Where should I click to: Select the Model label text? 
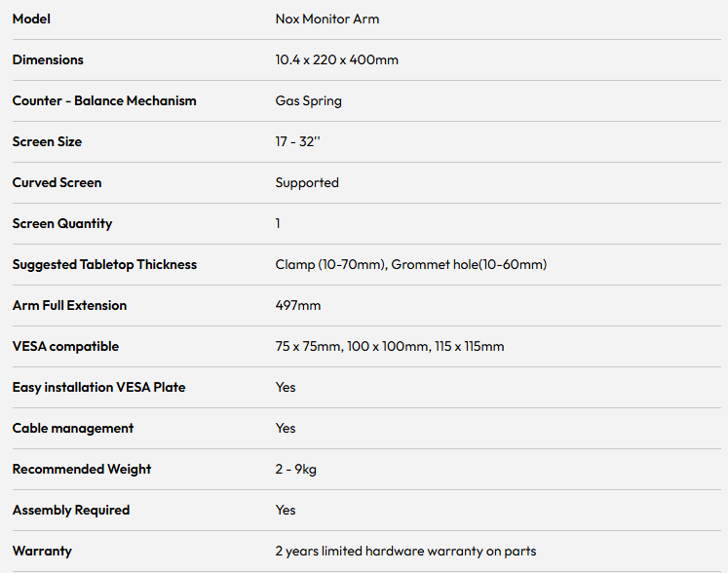click(x=31, y=19)
